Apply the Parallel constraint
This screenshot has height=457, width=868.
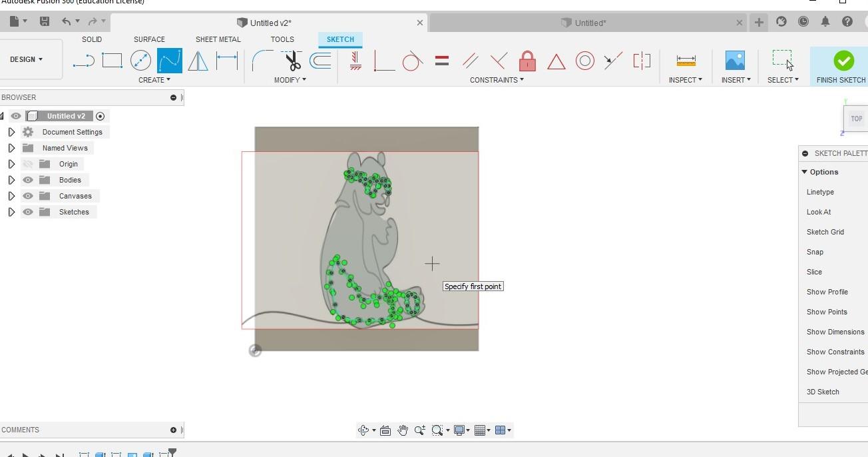470,61
